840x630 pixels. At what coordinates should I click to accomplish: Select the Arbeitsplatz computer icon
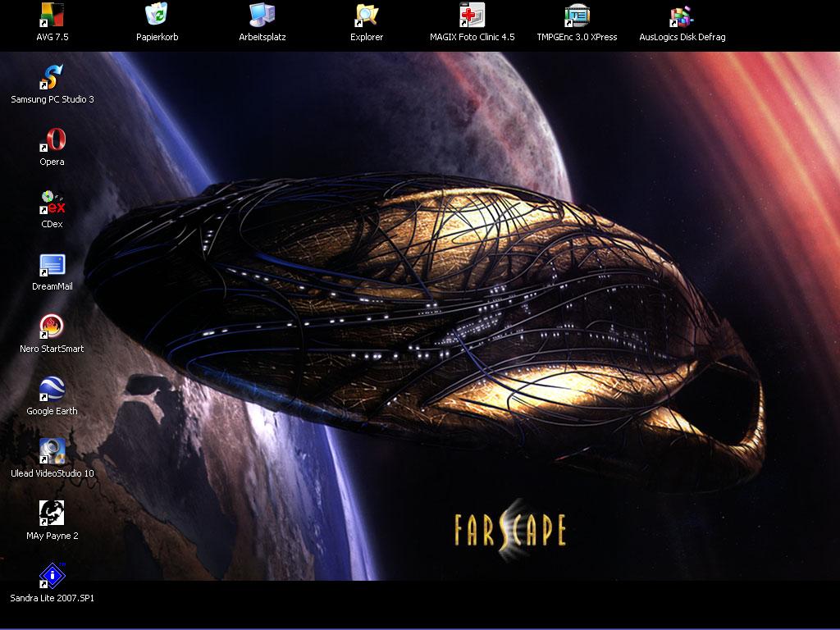(x=262, y=16)
